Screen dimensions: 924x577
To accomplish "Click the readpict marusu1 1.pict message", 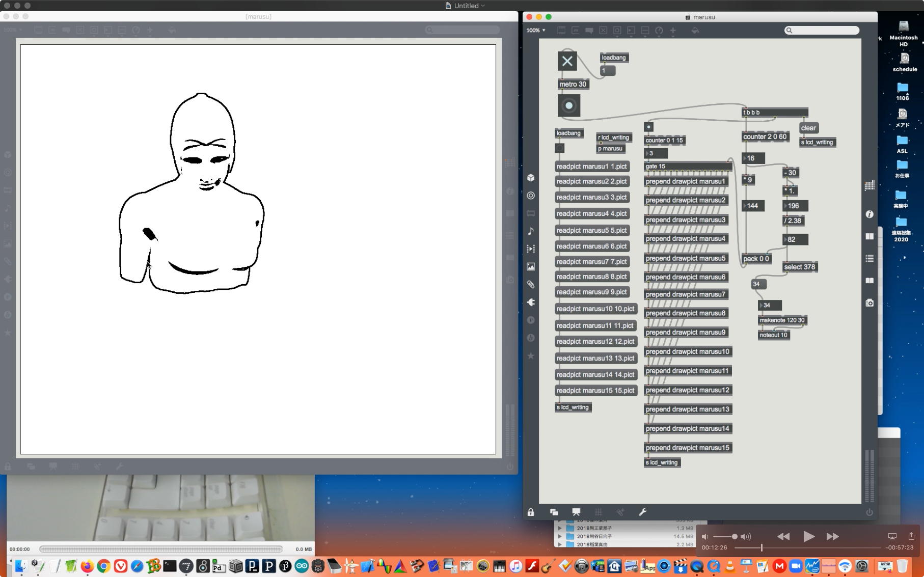I will (591, 167).
